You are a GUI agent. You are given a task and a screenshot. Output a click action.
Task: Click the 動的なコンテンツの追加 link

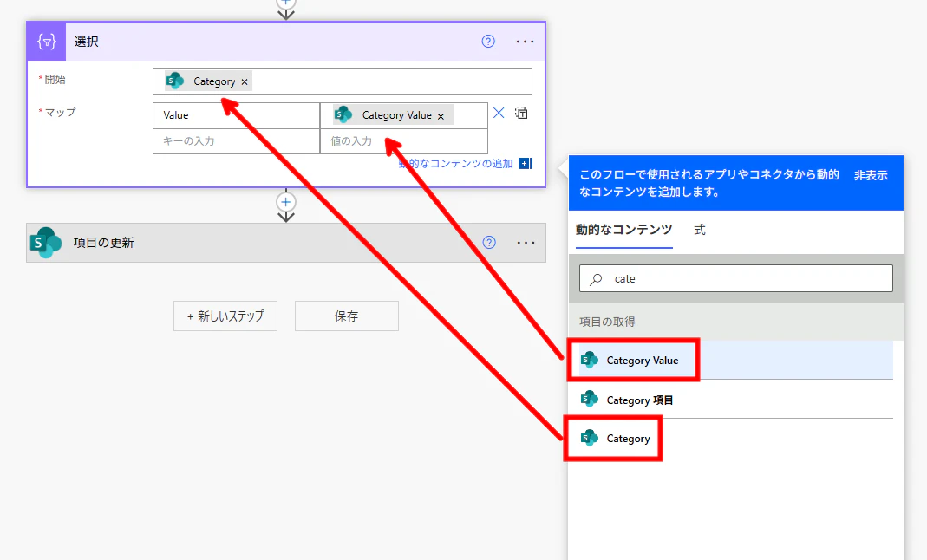click(456, 164)
